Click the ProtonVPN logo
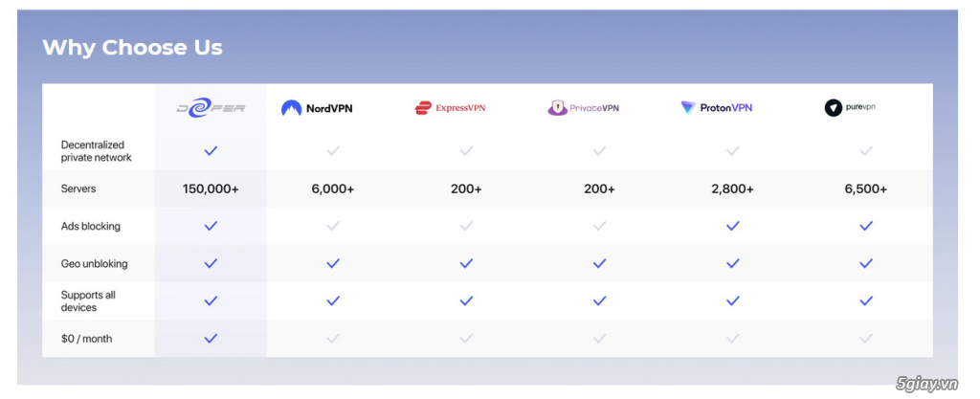This screenshot has width=980, height=399. click(716, 108)
